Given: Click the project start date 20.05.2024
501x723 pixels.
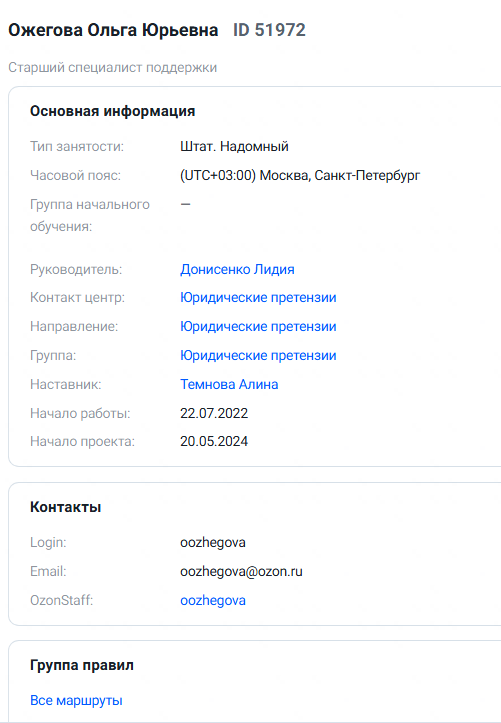Looking at the screenshot, I should coord(214,441).
